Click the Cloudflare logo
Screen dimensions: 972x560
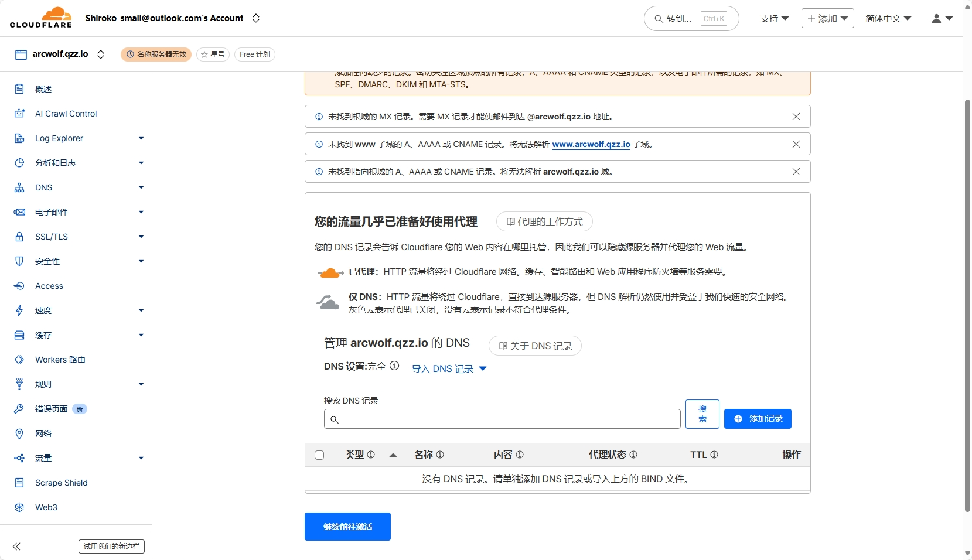pos(41,18)
